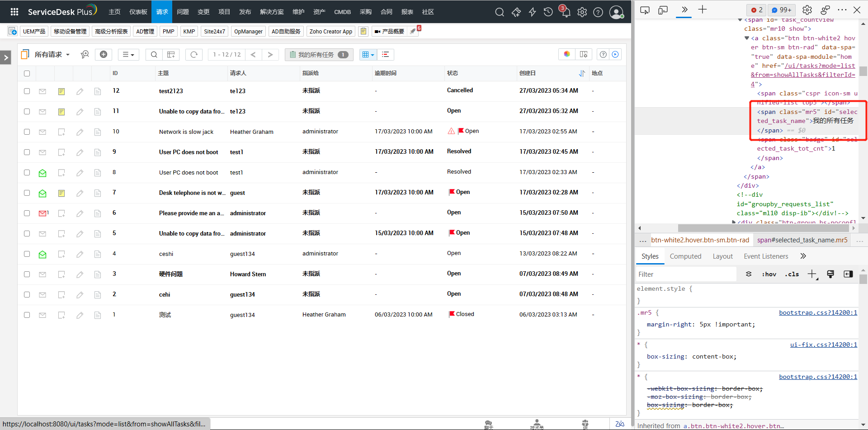Show more Styles pane tabs chevron
868x430 pixels.
point(803,256)
